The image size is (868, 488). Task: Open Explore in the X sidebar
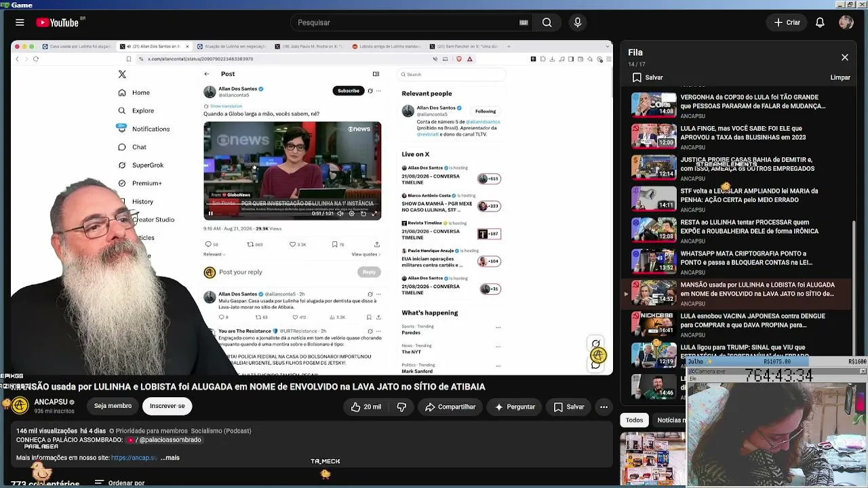click(136, 110)
